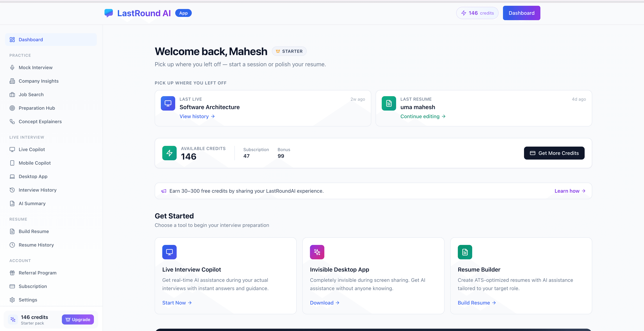Click the Desktop App laptop icon

12,176
